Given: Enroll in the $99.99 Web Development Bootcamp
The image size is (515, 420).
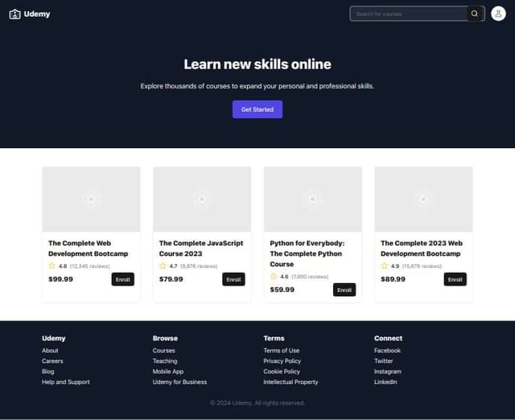Looking at the screenshot, I should click(x=123, y=279).
